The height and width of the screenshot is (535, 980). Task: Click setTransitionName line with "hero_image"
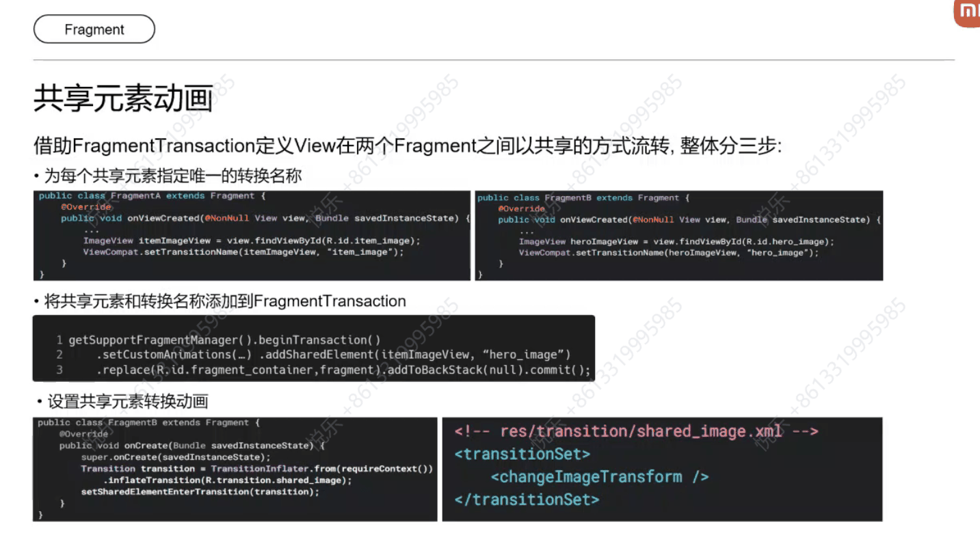(668, 253)
